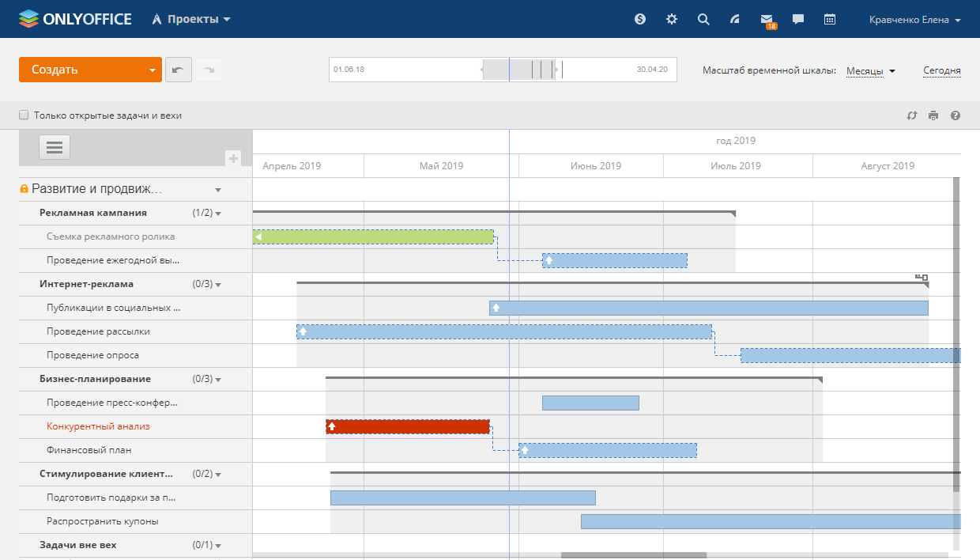Click the print icon
The height and width of the screenshot is (560, 980).
pos(933,115)
